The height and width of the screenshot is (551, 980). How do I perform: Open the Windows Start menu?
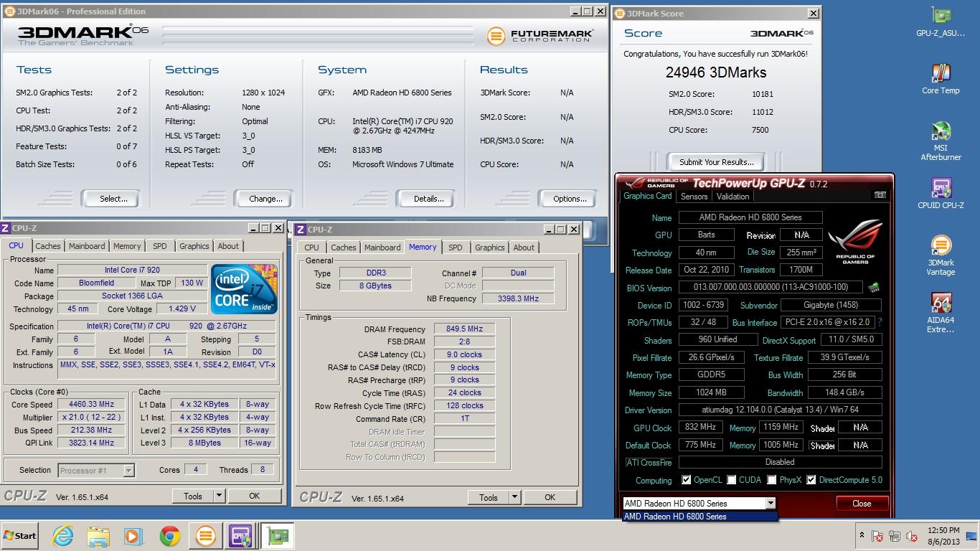pyautogui.click(x=21, y=536)
